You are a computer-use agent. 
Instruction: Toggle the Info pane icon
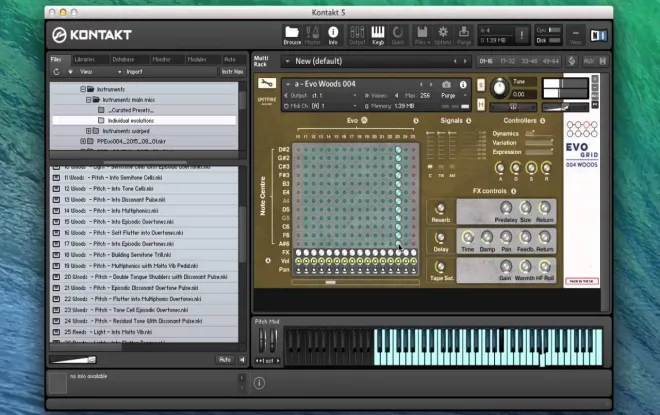(x=333, y=35)
